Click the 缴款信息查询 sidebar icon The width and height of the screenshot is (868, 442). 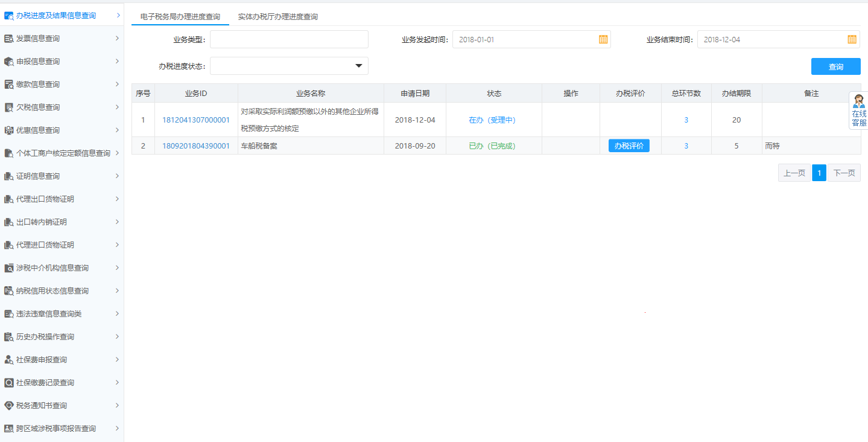click(x=9, y=85)
